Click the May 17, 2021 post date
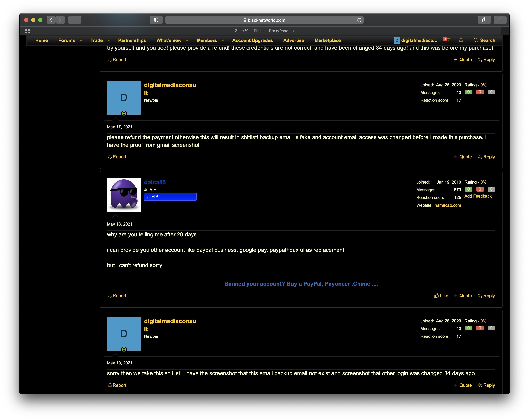This screenshot has width=529, height=420. coord(119,127)
